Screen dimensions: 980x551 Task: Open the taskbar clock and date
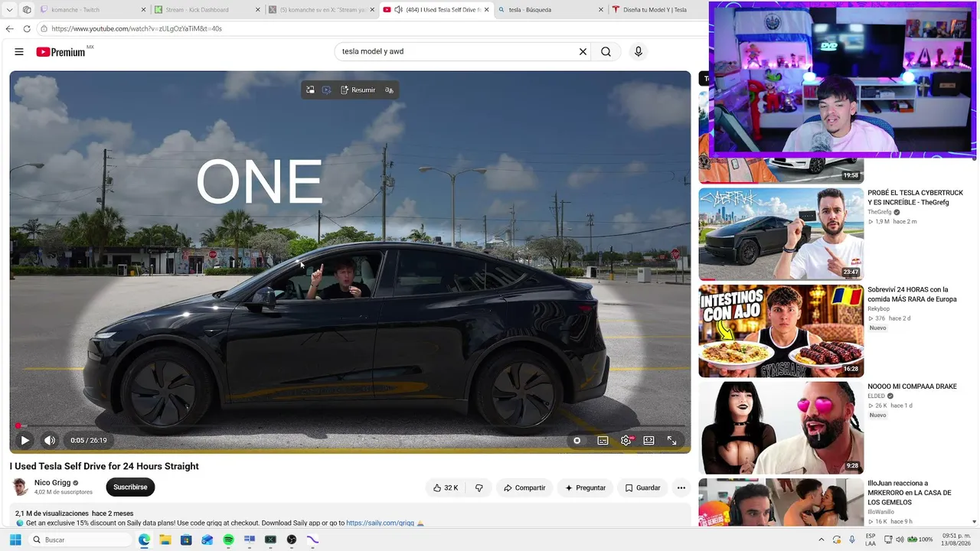tap(955, 540)
